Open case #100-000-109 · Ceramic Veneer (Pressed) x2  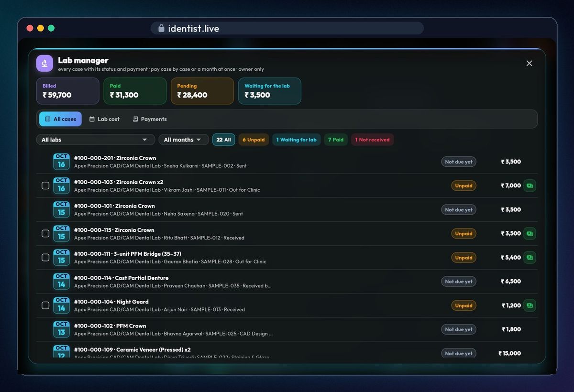coord(287,350)
